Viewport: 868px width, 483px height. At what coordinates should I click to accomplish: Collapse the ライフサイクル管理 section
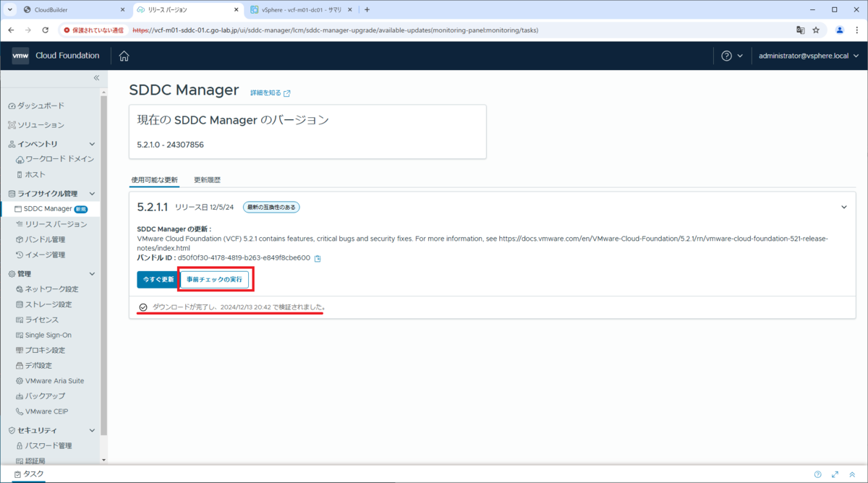(92, 194)
